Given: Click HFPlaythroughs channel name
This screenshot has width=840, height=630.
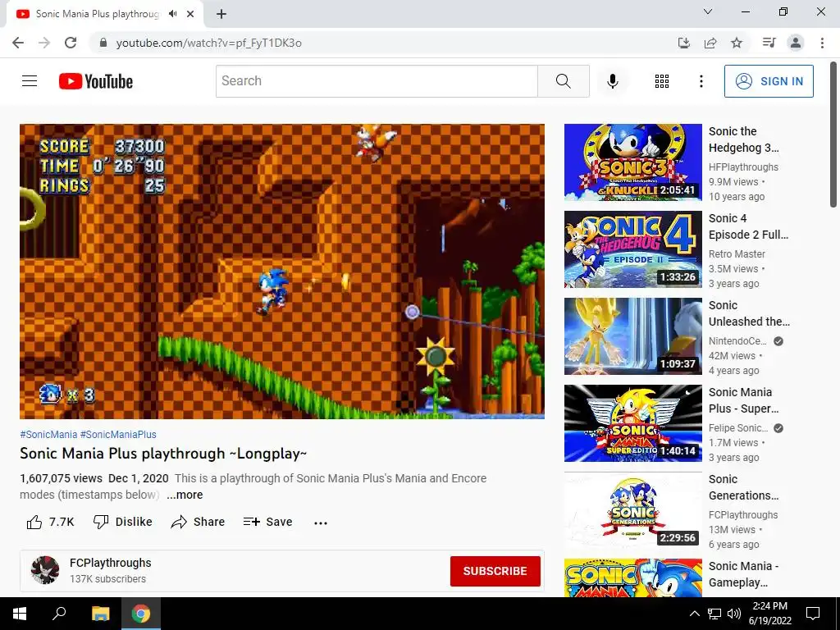Looking at the screenshot, I should (x=743, y=167).
